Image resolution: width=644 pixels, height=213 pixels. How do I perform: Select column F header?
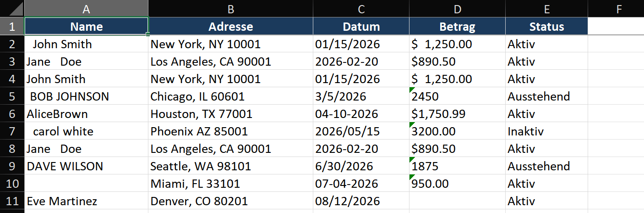(x=616, y=8)
